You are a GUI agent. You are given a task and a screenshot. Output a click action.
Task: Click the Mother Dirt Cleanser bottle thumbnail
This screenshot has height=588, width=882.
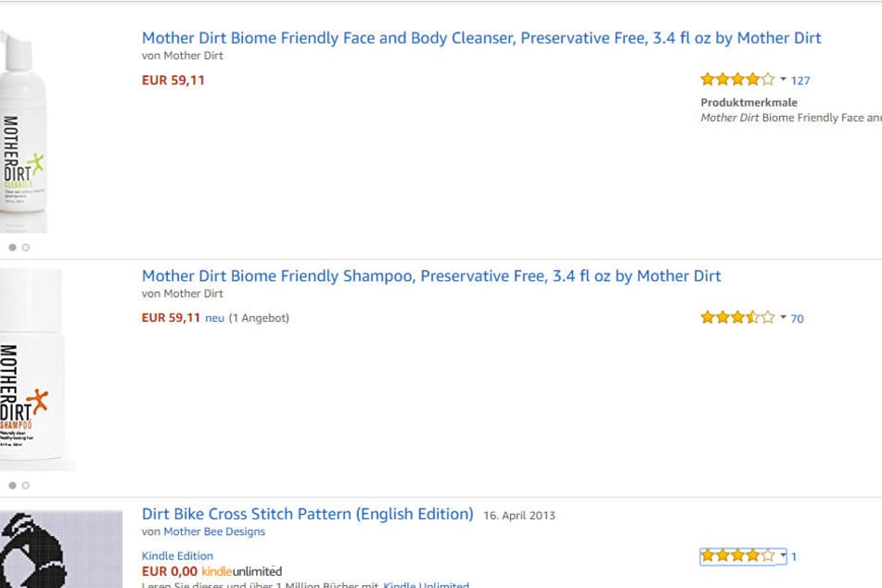(22, 131)
